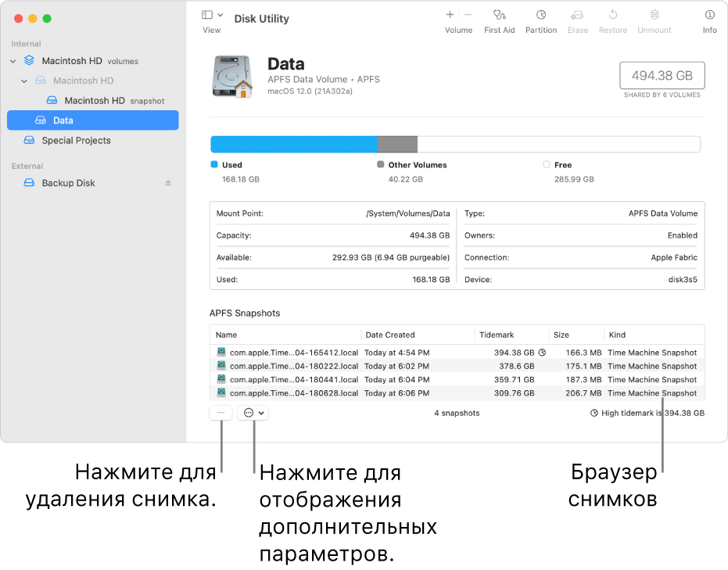Add a volume with the plus icon
Viewport: 728px width, 570px height.
(x=450, y=15)
